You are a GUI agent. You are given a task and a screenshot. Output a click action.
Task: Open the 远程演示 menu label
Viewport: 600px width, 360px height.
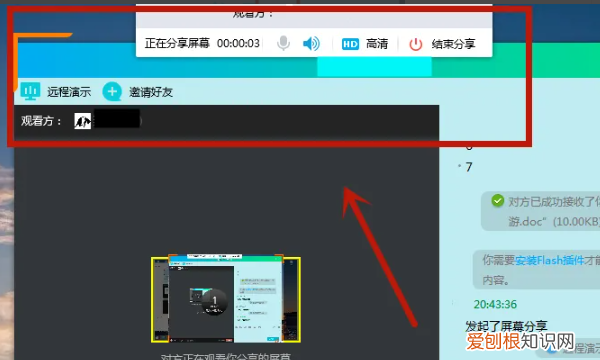click(x=69, y=92)
